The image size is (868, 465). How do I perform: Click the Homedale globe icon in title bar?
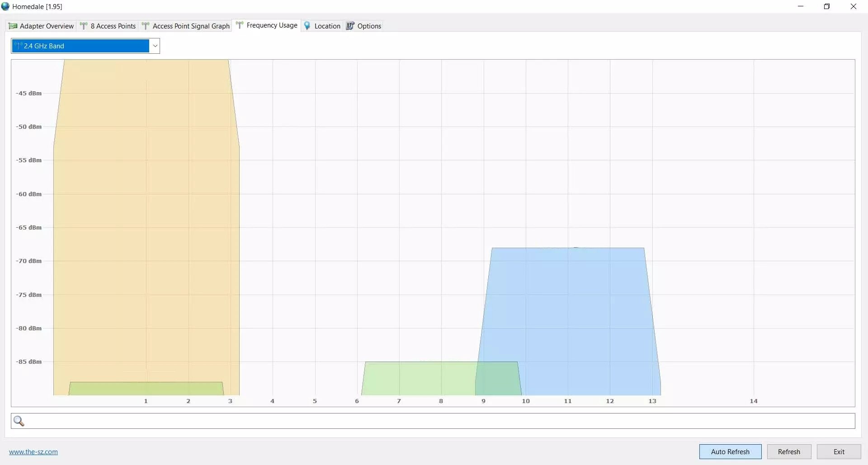point(5,6)
